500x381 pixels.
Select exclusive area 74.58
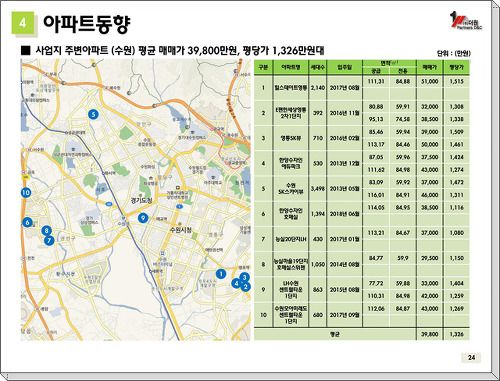coord(403,119)
